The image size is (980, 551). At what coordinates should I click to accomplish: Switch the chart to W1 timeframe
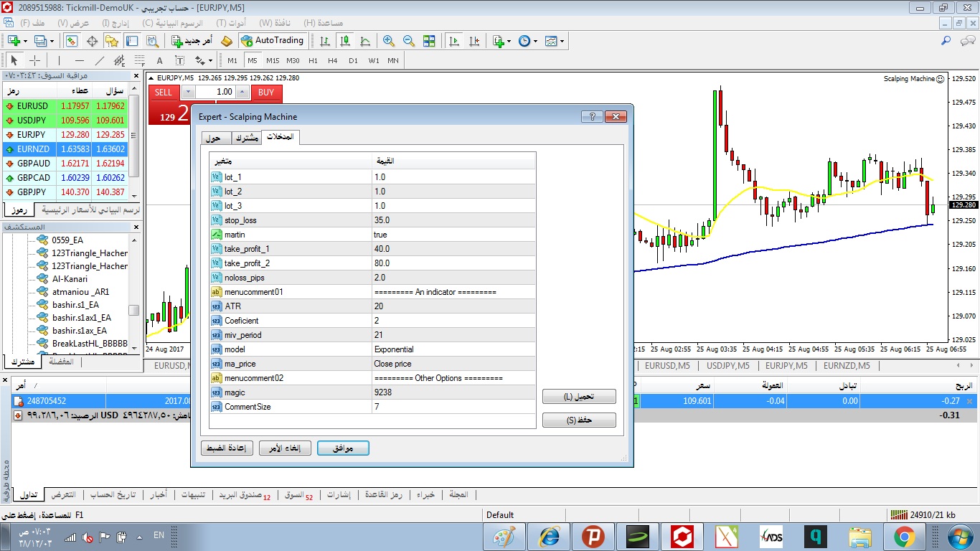coord(374,60)
